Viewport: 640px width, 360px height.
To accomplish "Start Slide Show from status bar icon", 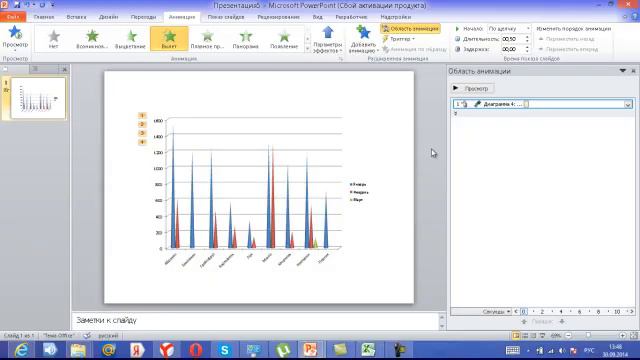I will coord(542,336).
